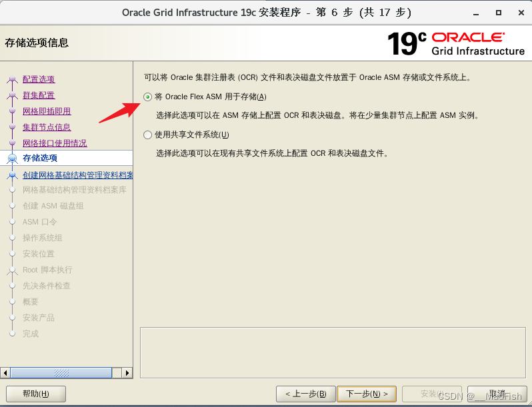This screenshot has width=532, height=407.
Task: Click the step bullet next to 创建网格基础结构管理资料档案
Action: [x=13, y=175]
